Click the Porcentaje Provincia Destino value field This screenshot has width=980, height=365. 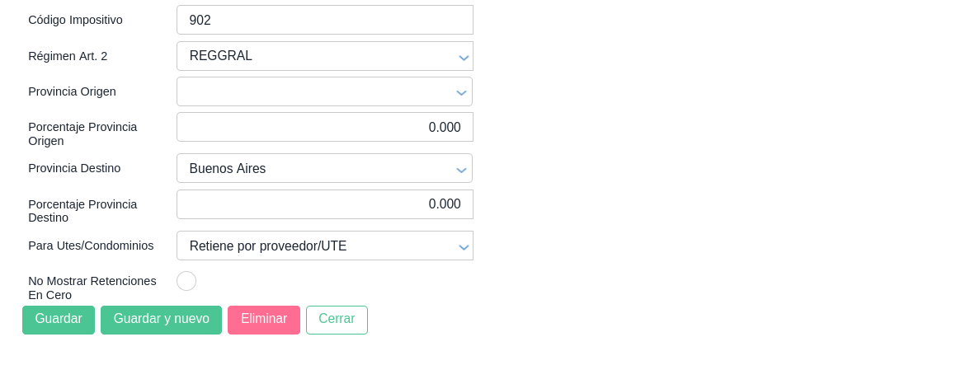click(x=324, y=204)
